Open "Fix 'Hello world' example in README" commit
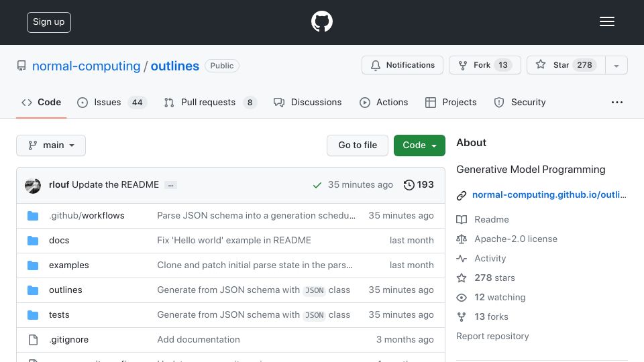The height and width of the screenshot is (362, 644). tap(234, 240)
